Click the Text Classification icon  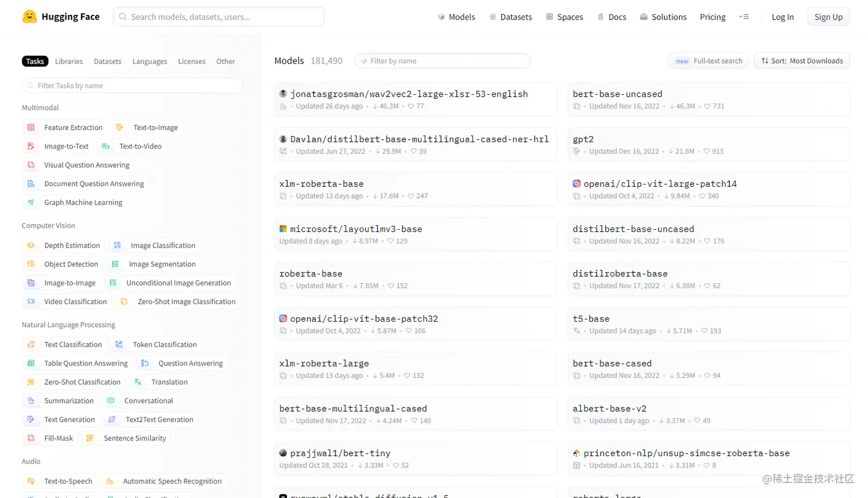[x=31, y=345]
